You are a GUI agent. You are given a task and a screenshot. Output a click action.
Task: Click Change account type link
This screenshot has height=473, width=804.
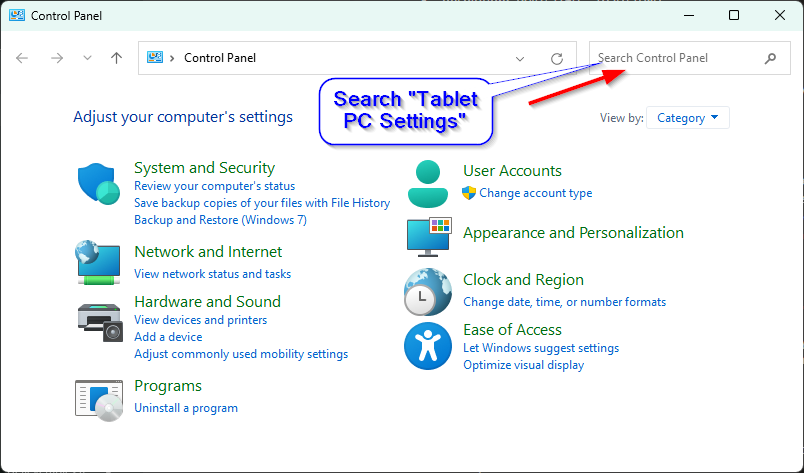click(535, 193)
